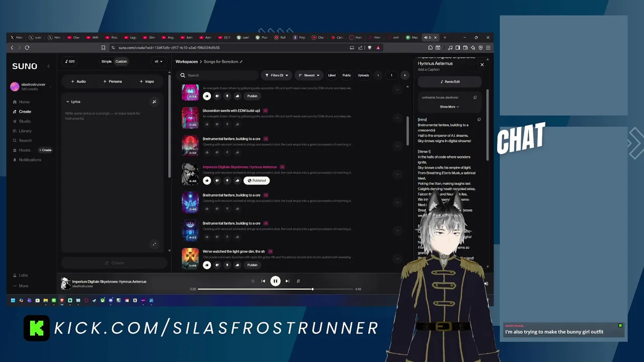Viewport: 644px width, 362px height.
Task: Dislike the Imperium Digitale Skyebrows song
Action: [217, 180]
